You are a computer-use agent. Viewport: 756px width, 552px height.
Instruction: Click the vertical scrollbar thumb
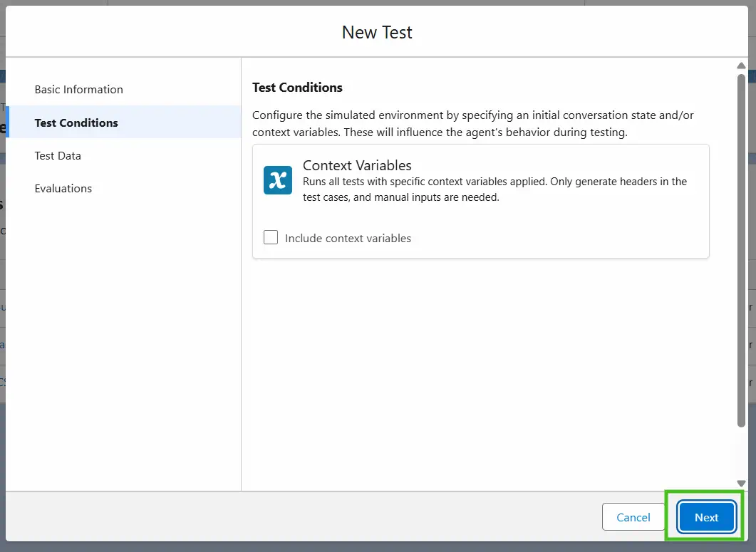[741, 249]
